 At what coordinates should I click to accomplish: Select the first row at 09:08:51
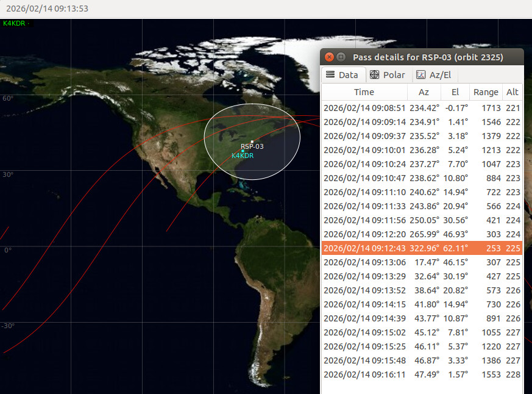coord(420,108)
